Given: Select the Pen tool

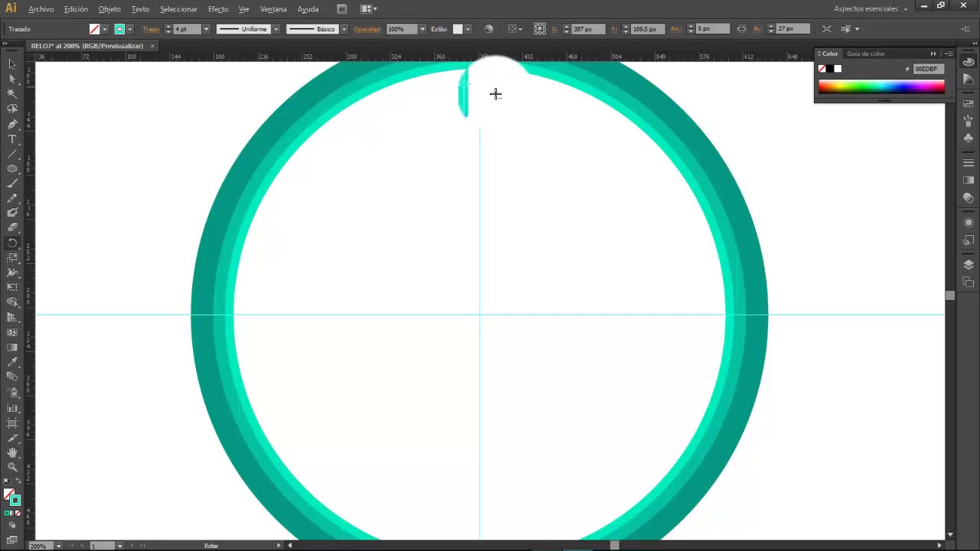Looking at the screenshot, I should point(12,124).
